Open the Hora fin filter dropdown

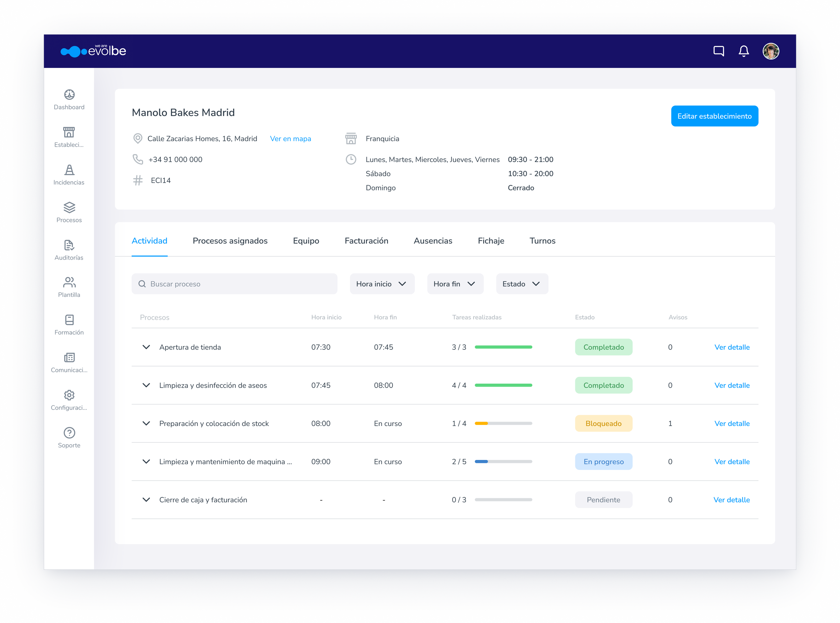tap(455, 283)
